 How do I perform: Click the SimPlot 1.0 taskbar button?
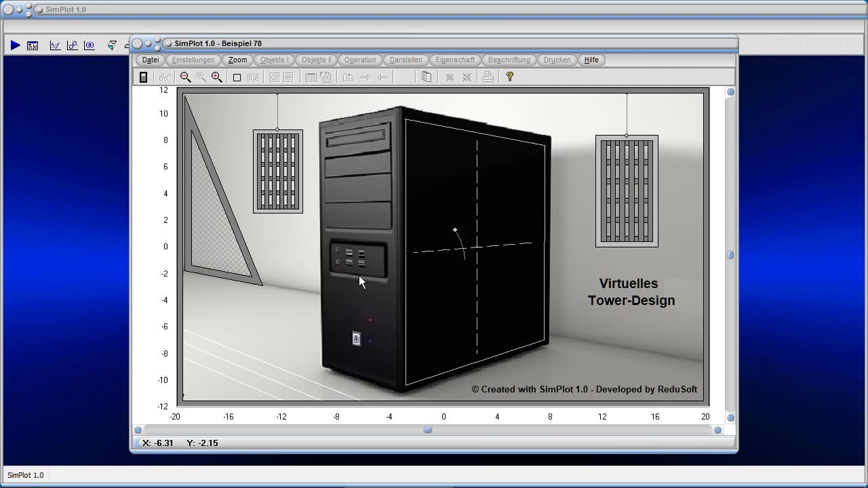(x=26, y=475)
